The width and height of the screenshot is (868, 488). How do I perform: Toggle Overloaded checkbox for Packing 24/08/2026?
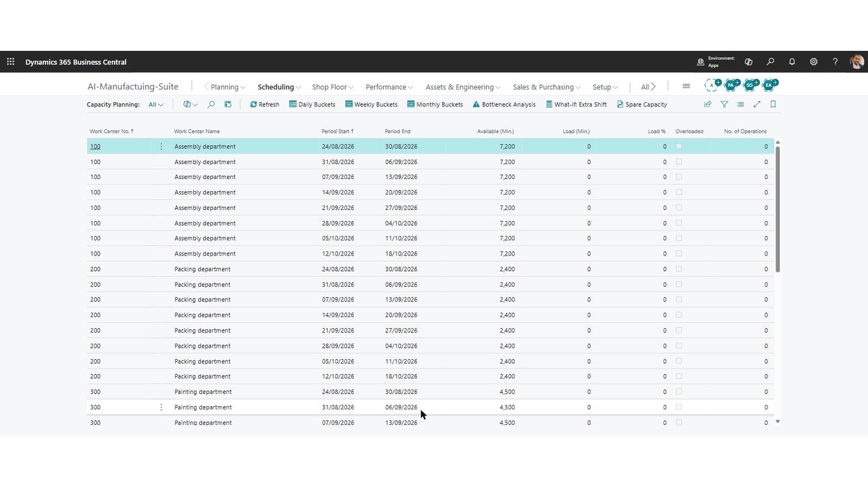(679, 269)
